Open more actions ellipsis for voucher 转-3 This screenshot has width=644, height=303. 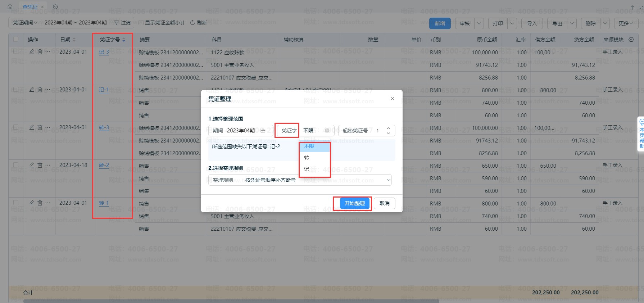pos(48,127)
